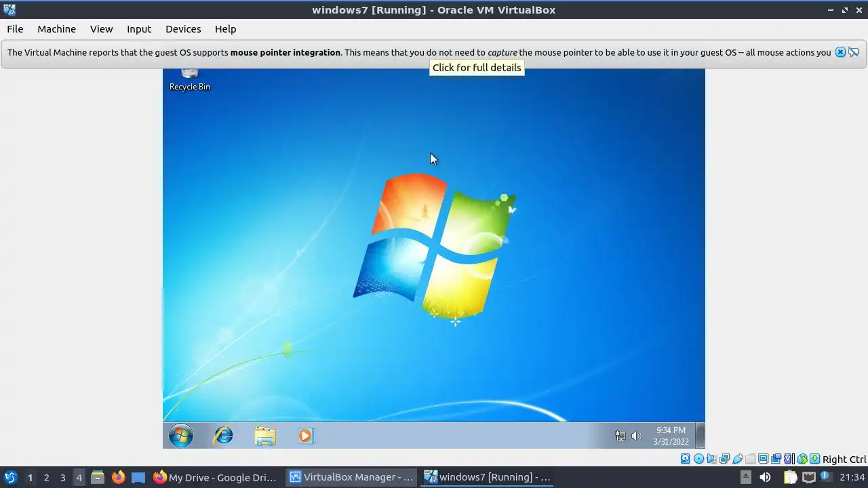This screenshot has height=488, width=868.
Task: Select the windows7 [Running] taskbar entry
Action: [x=488, y=477]
